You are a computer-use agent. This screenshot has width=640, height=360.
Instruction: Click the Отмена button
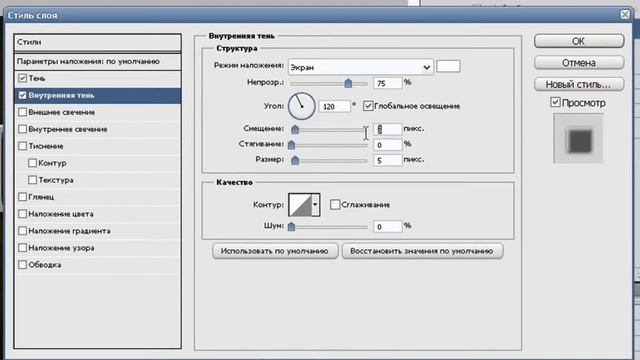coord(579,62)
